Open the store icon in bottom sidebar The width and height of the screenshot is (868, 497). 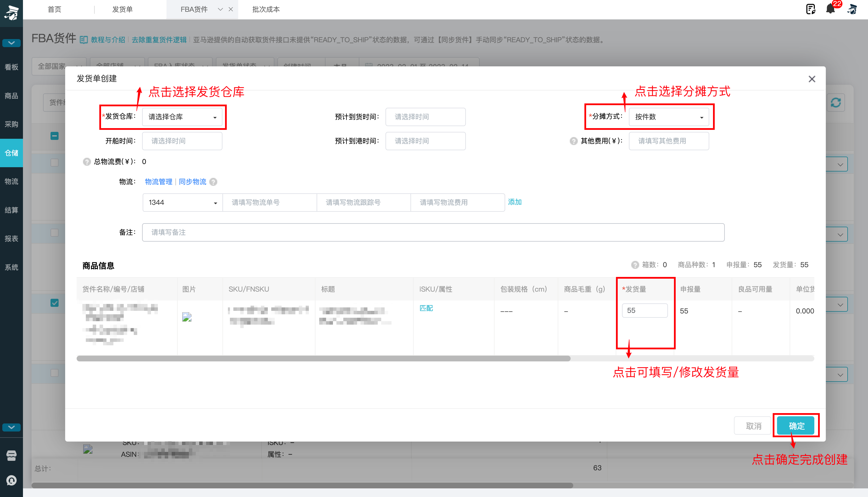tap(11, 455)
